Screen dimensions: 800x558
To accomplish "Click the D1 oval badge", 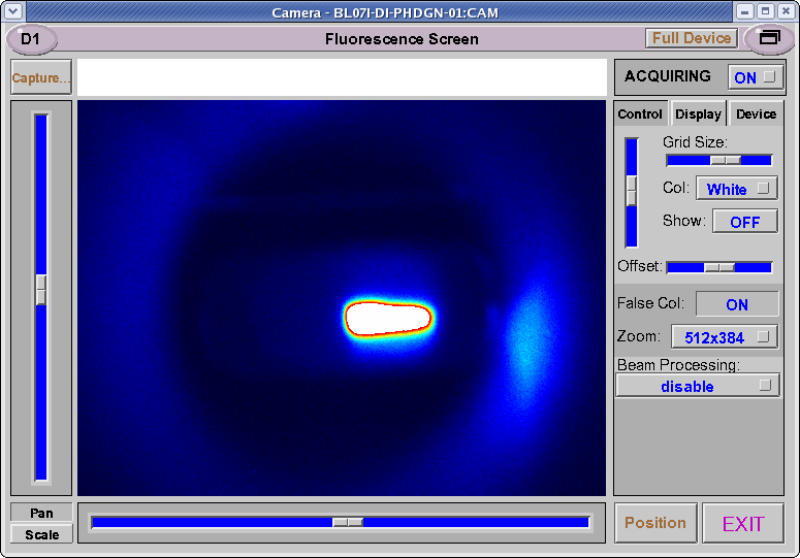I will [x=31, y=39].
